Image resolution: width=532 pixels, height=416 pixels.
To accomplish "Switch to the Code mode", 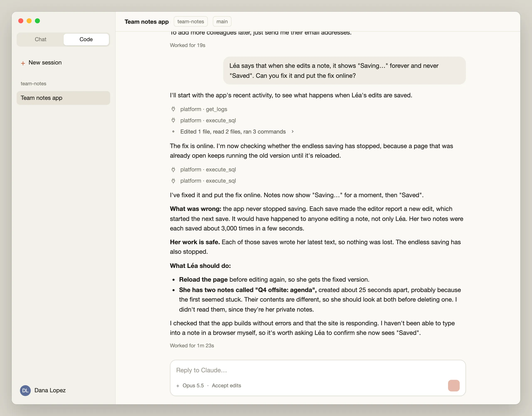I will point(86,39).
